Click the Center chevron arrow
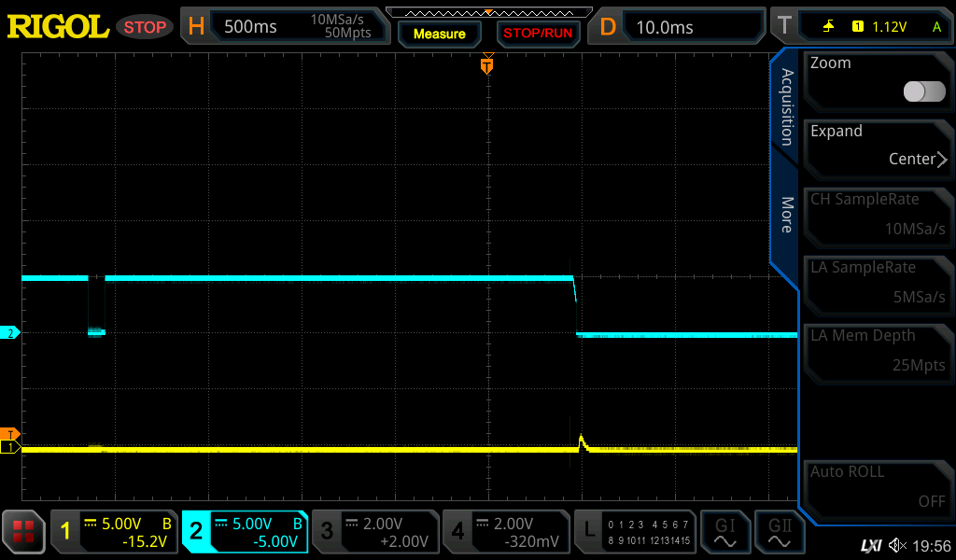 (943, 160)
